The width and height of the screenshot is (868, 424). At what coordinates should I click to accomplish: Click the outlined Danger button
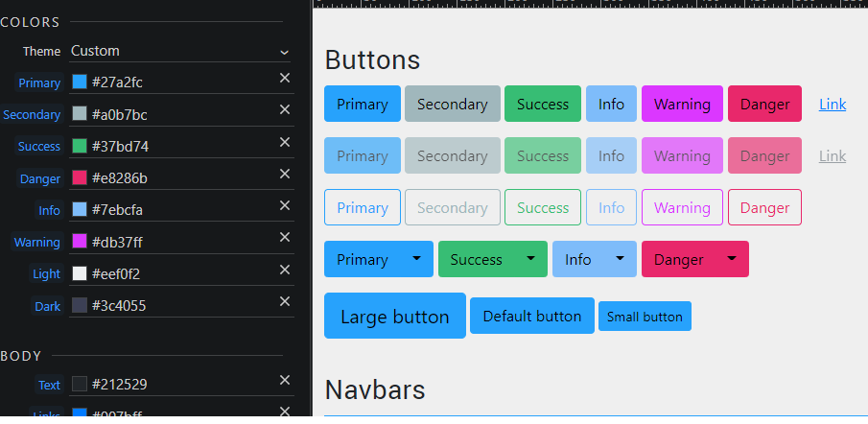pos(764,207)
